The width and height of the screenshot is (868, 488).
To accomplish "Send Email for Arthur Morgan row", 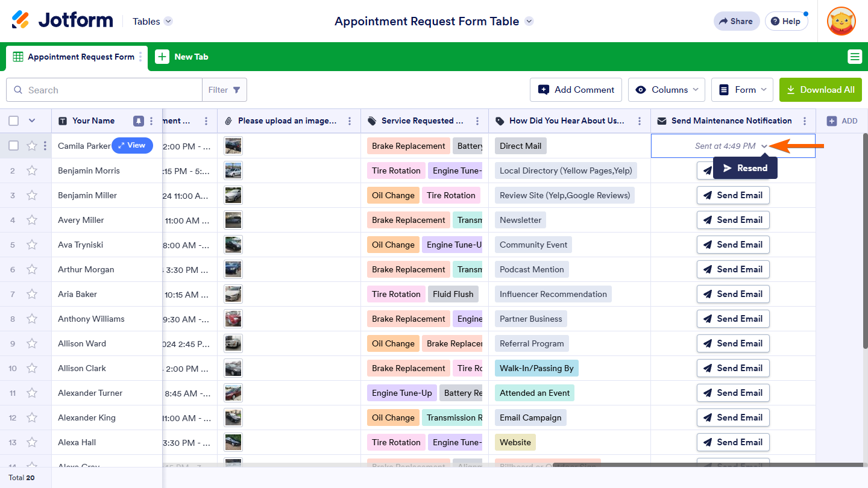I will 733,269.
